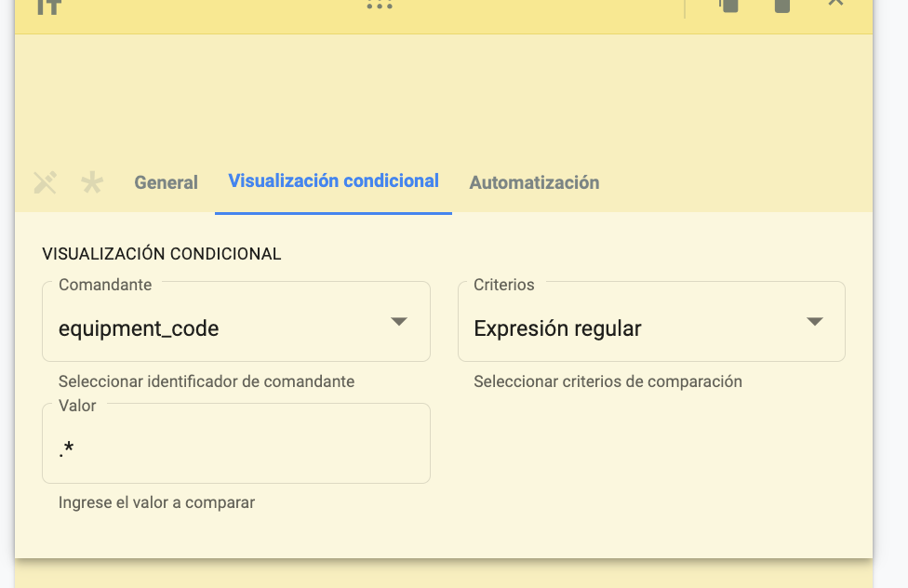Click the Criterios dropdown arrow
This screenshot has height=588, width=908.
point(814,321)
